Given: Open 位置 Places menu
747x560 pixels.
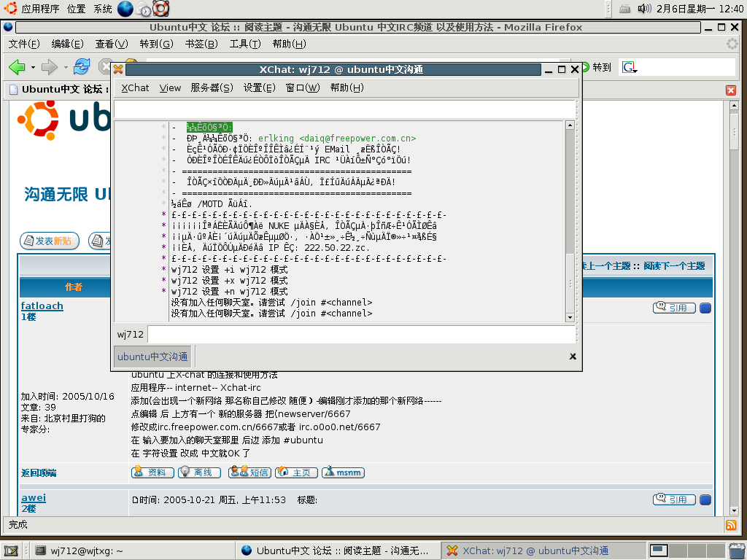Looking at the screenshot, I should [76, 9].
